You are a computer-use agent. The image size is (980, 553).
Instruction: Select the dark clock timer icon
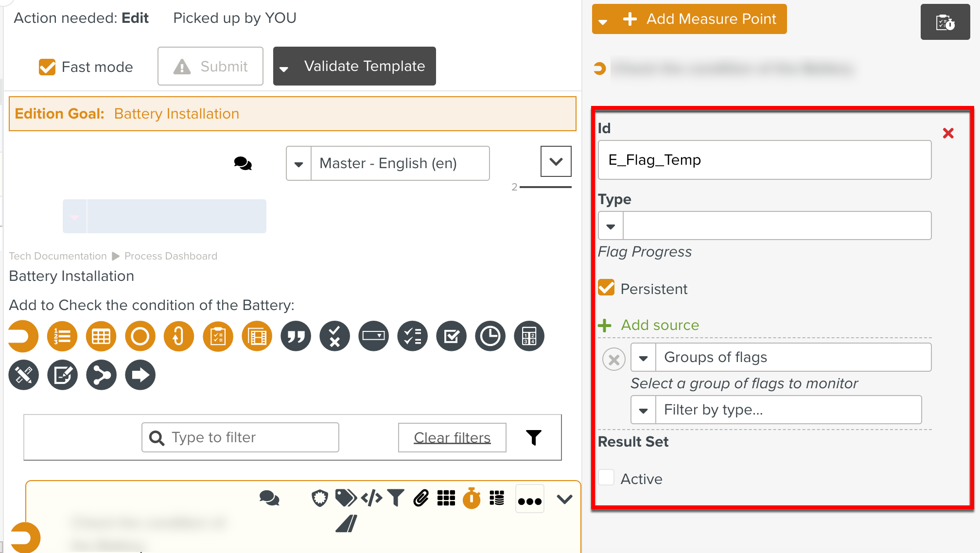click(x=490, y=336)
